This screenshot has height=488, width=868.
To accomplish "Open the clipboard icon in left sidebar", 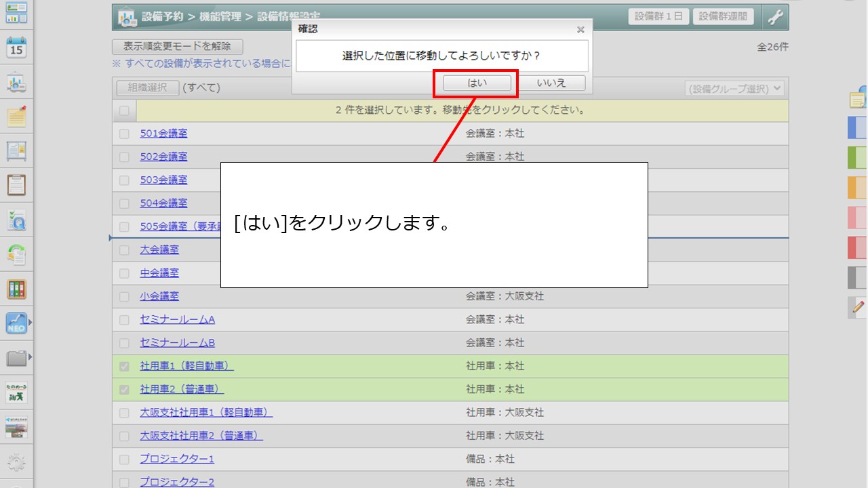I will (x=16, y=184).
